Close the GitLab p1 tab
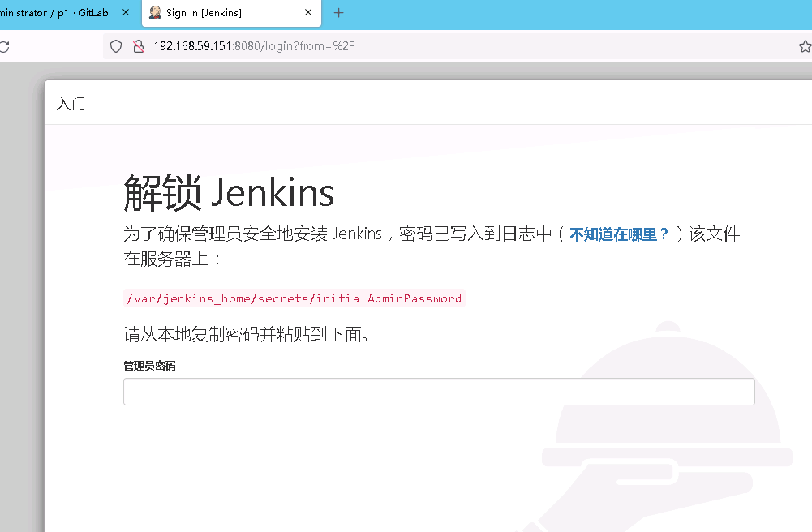Viewport: 812px width, 532px height. (125, 13)
